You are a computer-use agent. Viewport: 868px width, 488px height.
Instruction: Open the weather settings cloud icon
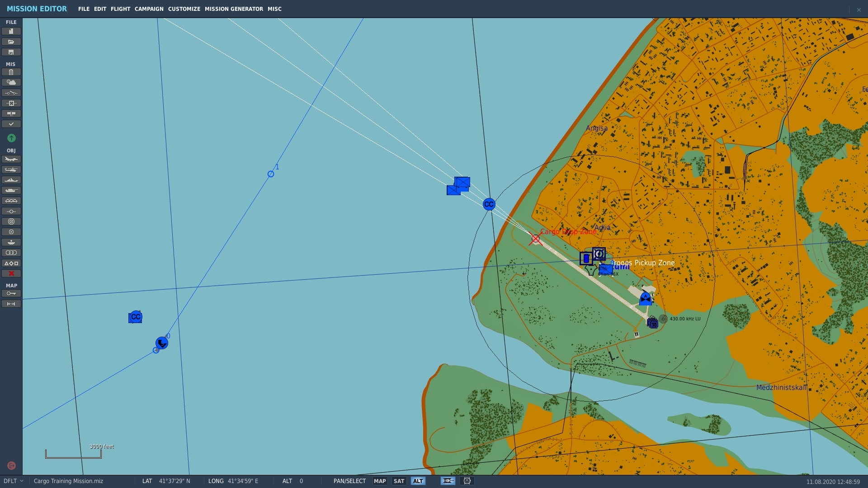(x=11, y=83)
